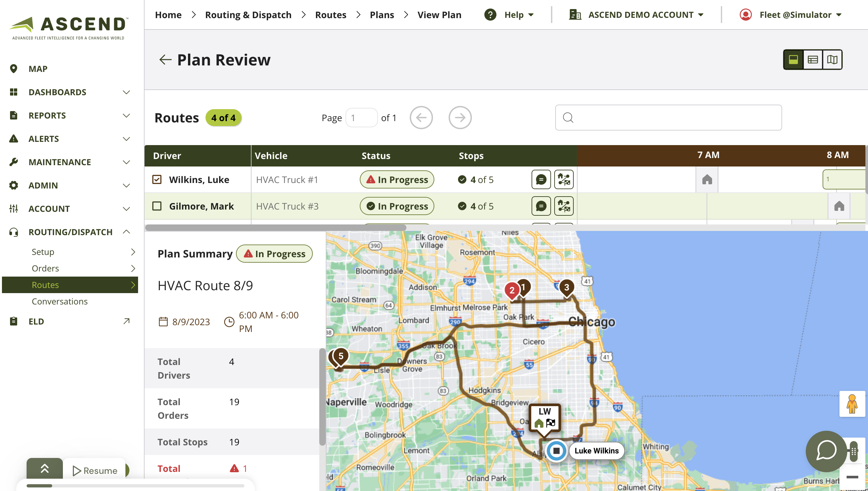Click routes search input field

(x=668, y=118)
